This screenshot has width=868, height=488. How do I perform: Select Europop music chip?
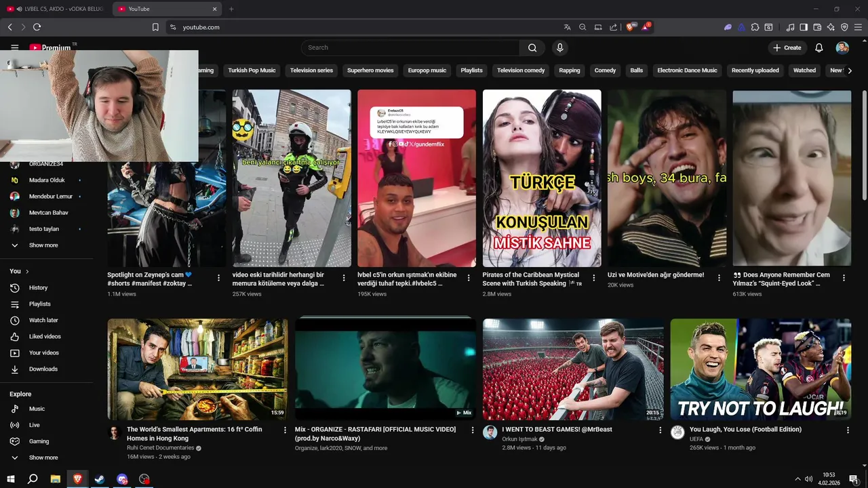pyautogui.click(x=427, y=70)
